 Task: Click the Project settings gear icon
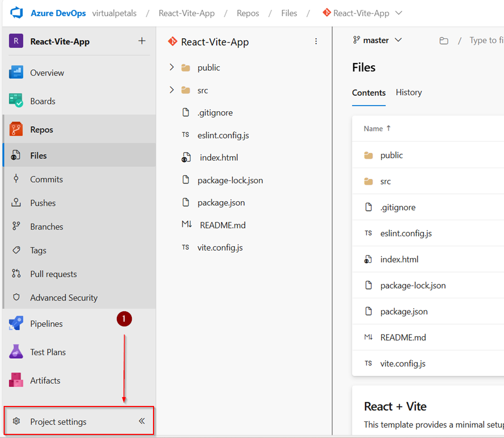[17, 421]
